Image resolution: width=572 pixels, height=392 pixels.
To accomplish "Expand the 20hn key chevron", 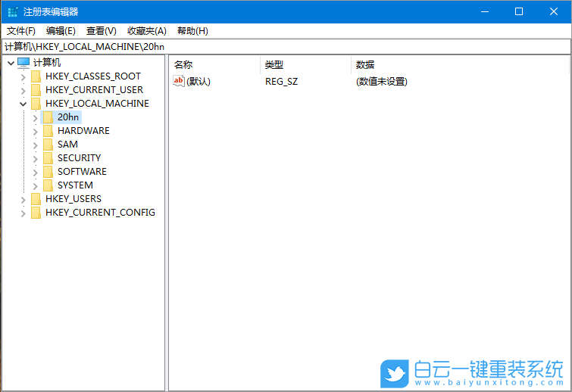I will (36, 118).
